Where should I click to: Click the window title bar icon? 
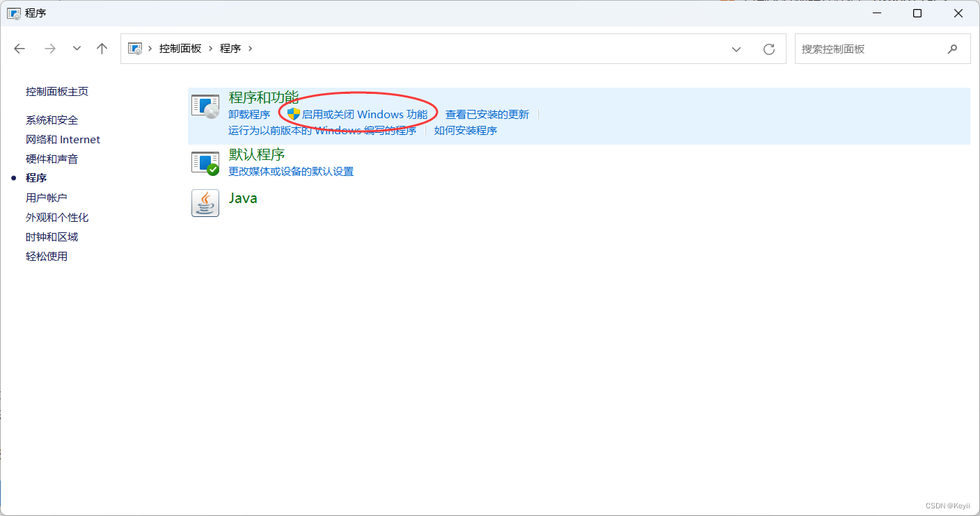click(x=13, y=13)
